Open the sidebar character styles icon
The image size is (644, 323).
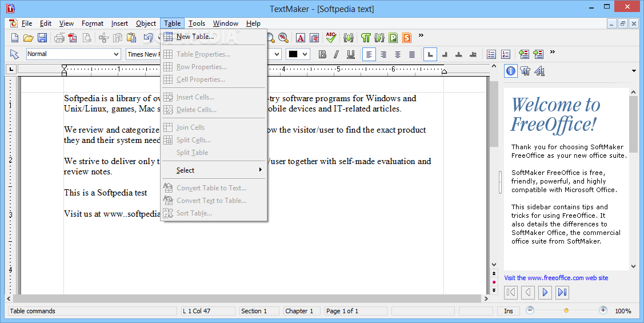539,71
